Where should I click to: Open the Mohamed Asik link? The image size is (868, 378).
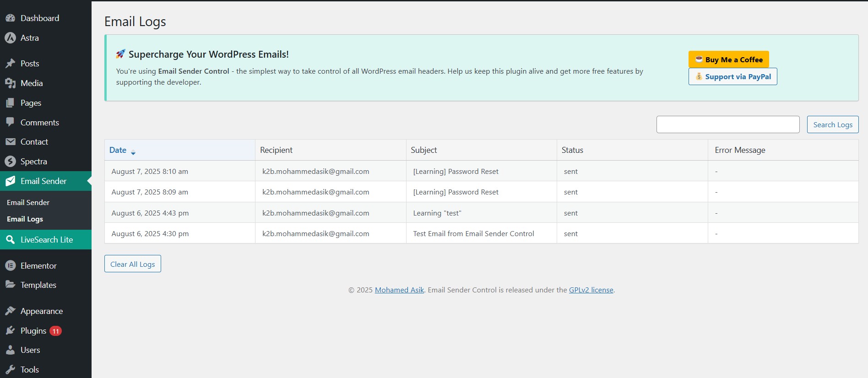[x=399, y=290]
